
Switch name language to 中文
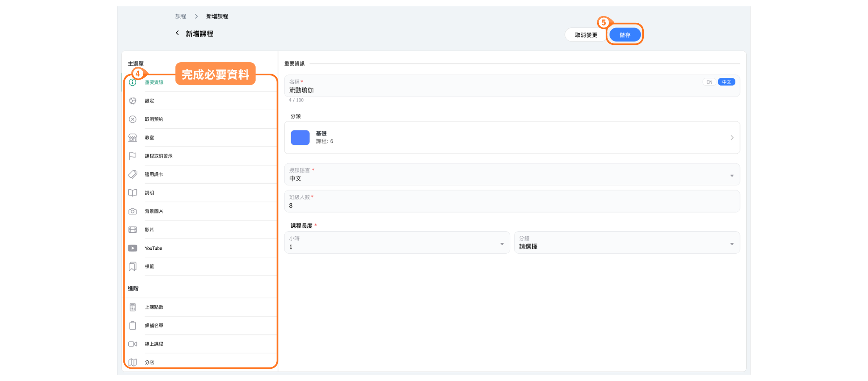[726, 82]
